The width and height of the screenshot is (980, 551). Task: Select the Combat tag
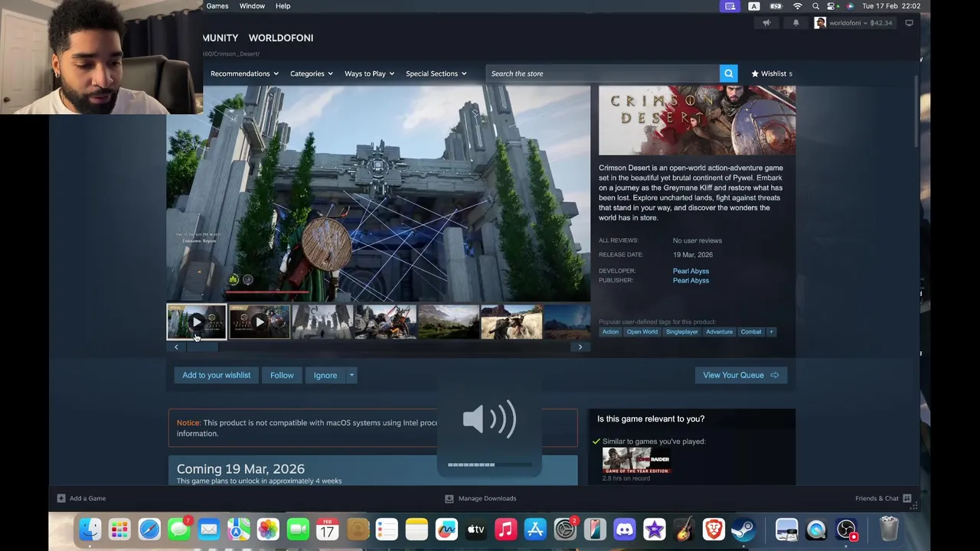750,331
